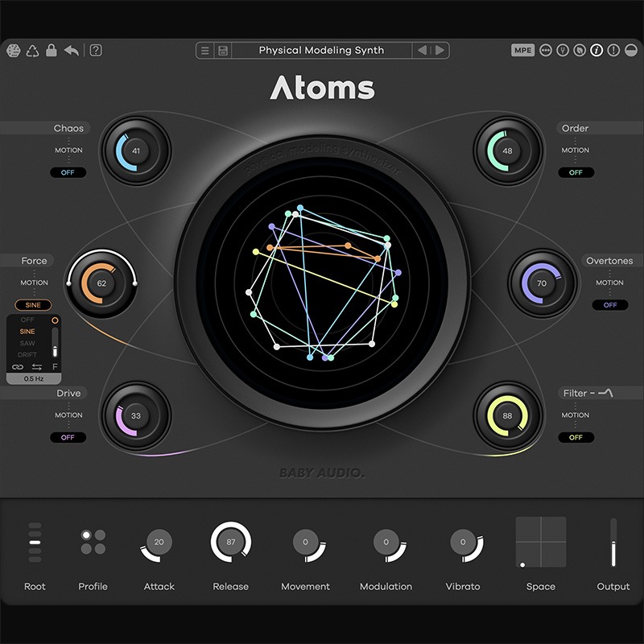
Task: Click the highlighted info 'i' icon
Action: coord(597,50)
